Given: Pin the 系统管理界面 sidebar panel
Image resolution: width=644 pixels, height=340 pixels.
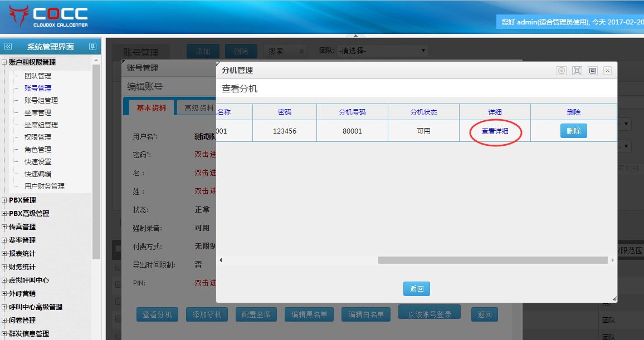Looking at the screenshot, I should pos(93,47).
